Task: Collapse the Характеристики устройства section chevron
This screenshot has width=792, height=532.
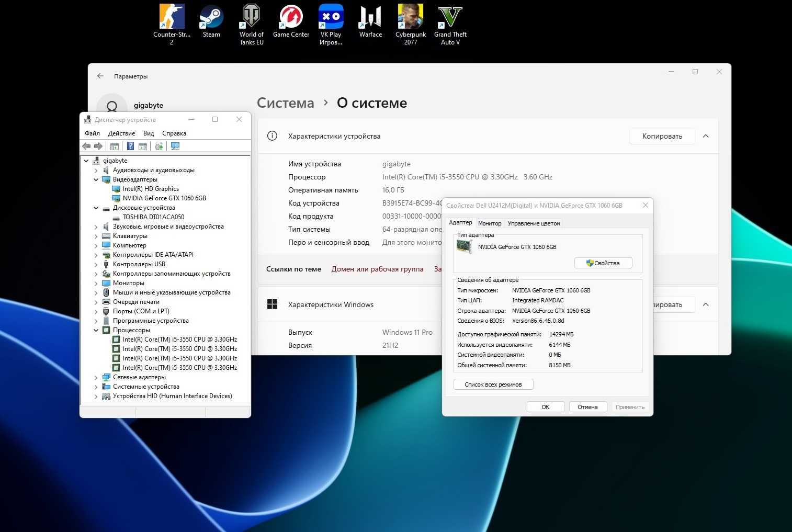Action: coord(706,136)
